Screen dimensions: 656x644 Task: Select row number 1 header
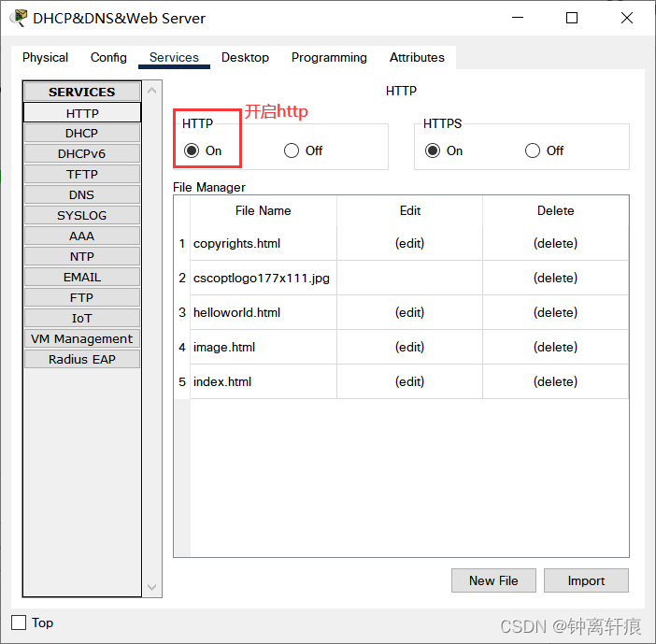tap(182, 243)
